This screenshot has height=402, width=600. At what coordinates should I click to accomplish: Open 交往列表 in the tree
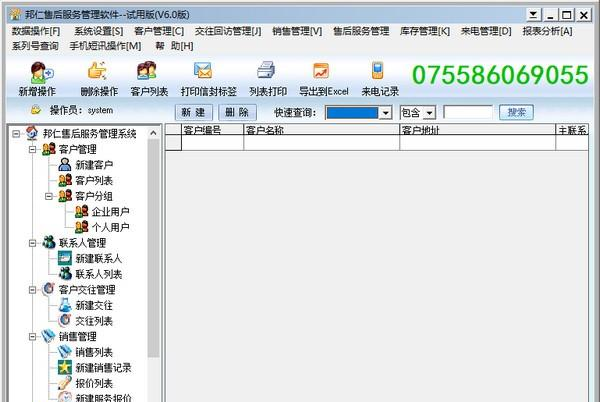pos(94,321)
